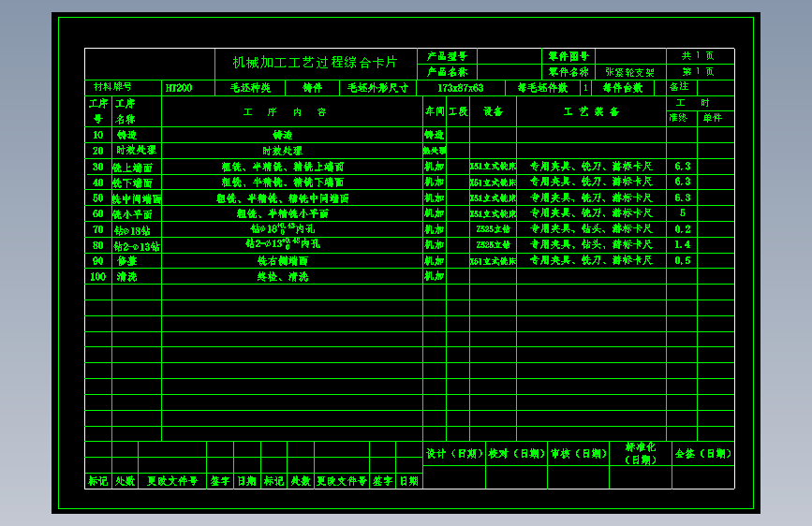Click "Z525立钻" equipment in row 70
812x526 pixels.
point(493,229)
